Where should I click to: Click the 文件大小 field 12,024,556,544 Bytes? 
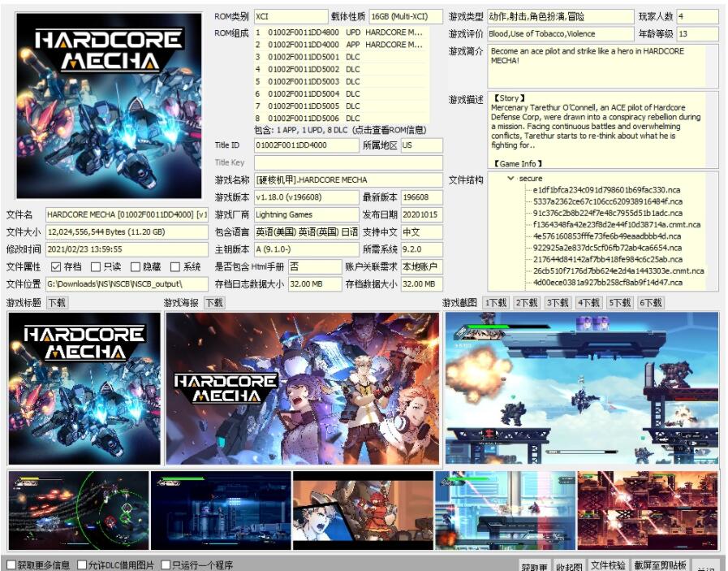(127, 231)
